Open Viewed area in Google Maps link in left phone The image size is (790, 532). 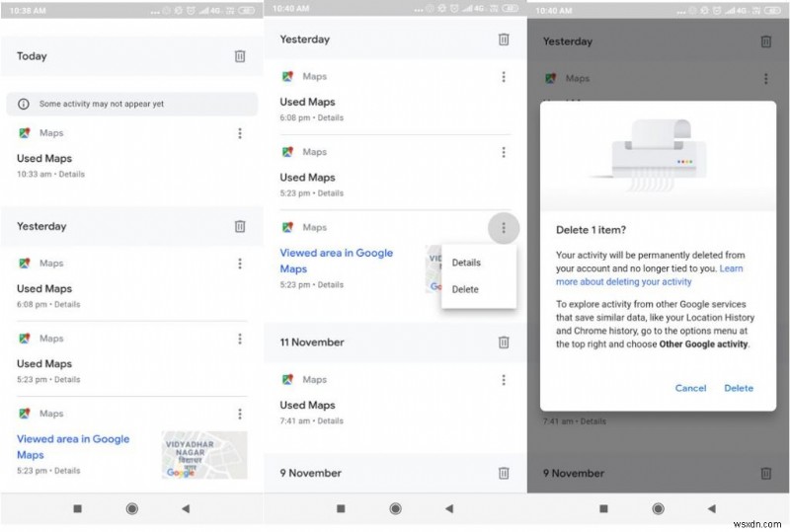pos(73,446)
